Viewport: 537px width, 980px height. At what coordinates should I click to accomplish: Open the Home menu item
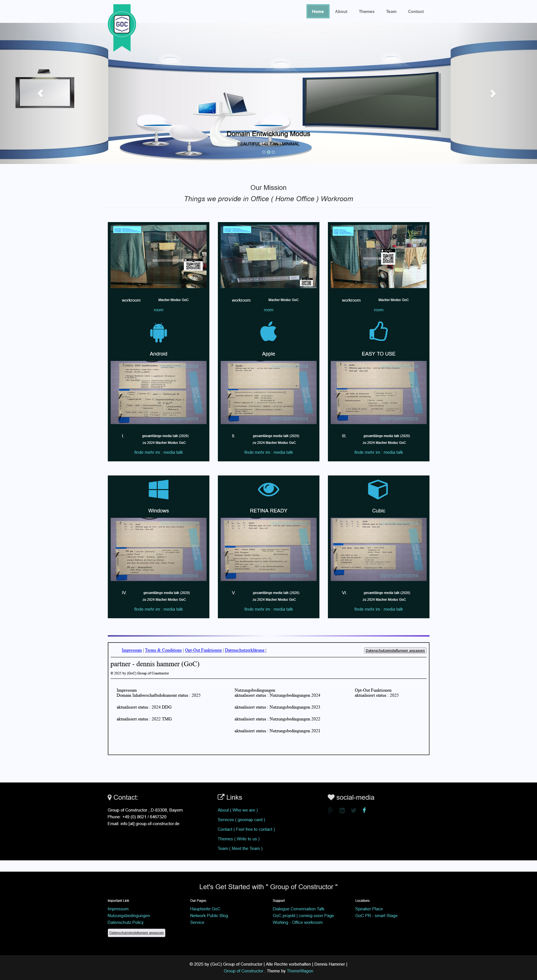tap(318, 11)
